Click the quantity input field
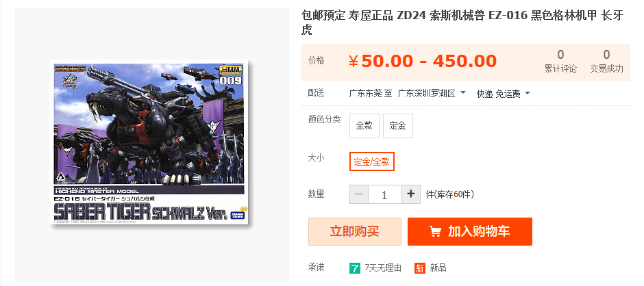The height and width of the screenshot is (286, 644). [x=385, y=194]
